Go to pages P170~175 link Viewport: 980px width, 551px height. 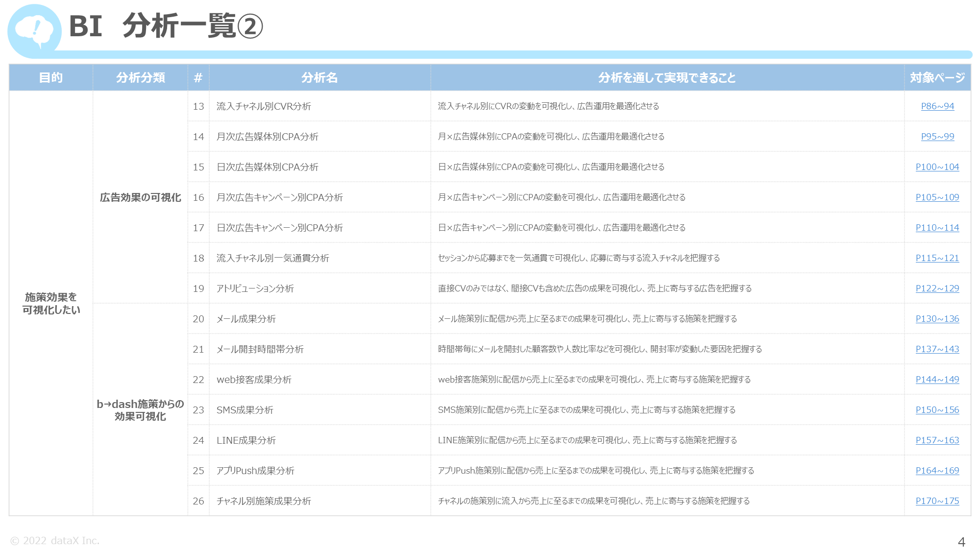937,501
